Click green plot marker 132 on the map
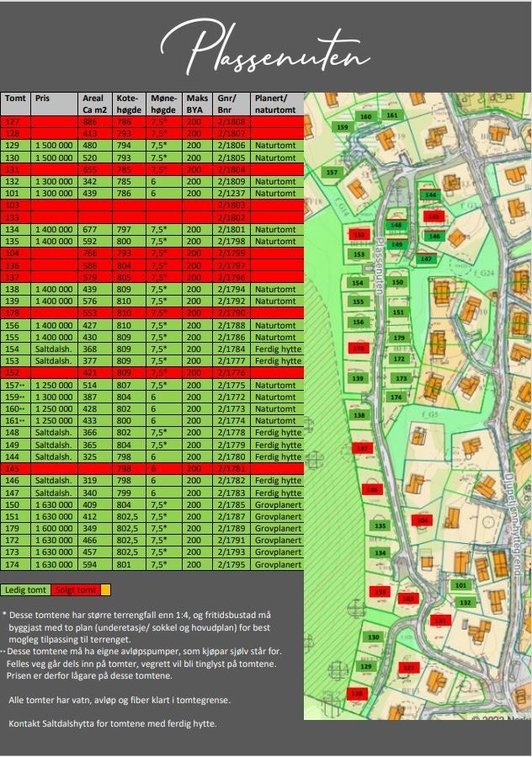Viewport: 532px width, 757px height. [465, 603]
